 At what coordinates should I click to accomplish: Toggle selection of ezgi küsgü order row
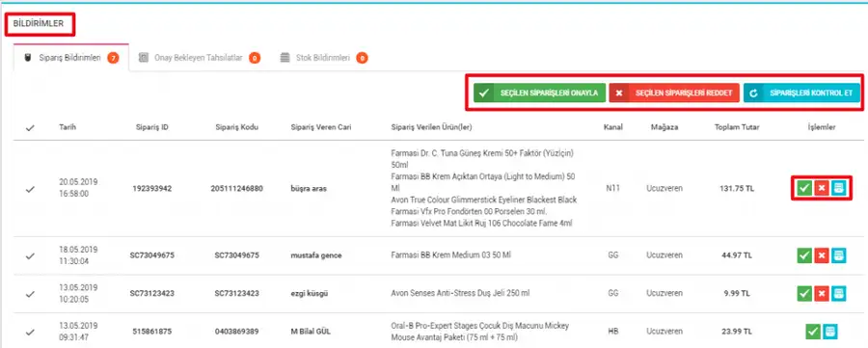click(31, 294)
